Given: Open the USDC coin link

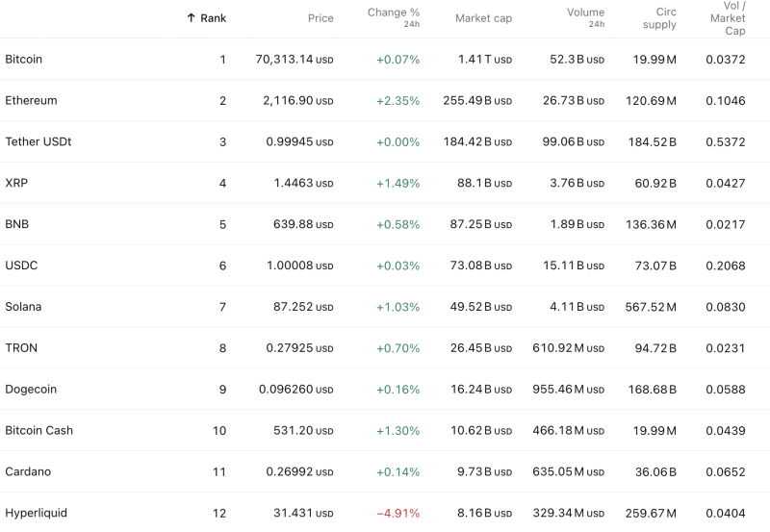Looking at the screenshot, I should [21, 266].
